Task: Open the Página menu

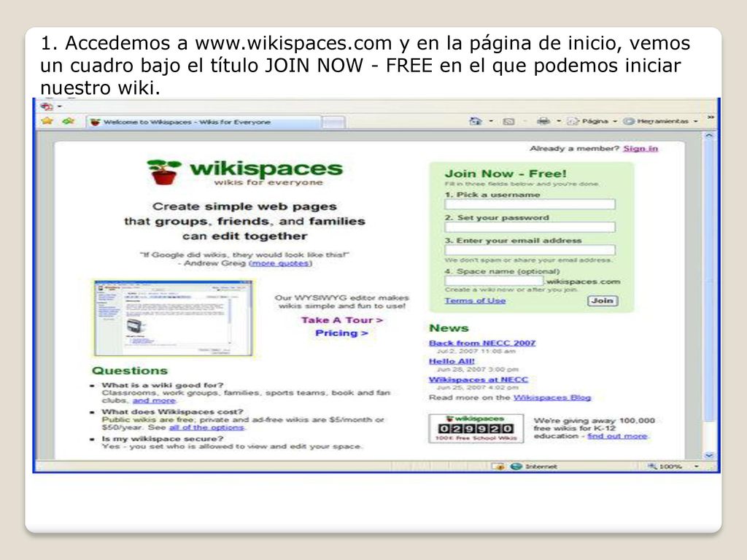Action: (x=592, y=122)
